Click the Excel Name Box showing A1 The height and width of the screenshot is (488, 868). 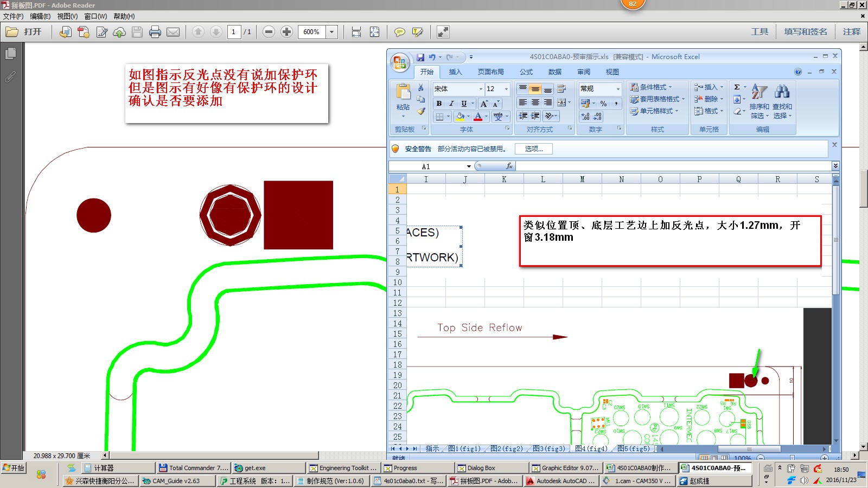pos(426,166)
